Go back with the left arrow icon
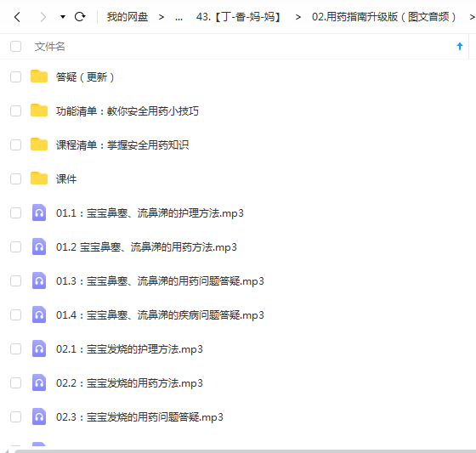The width and height of the screenshot is (476, 453). (x=17, y=17)
